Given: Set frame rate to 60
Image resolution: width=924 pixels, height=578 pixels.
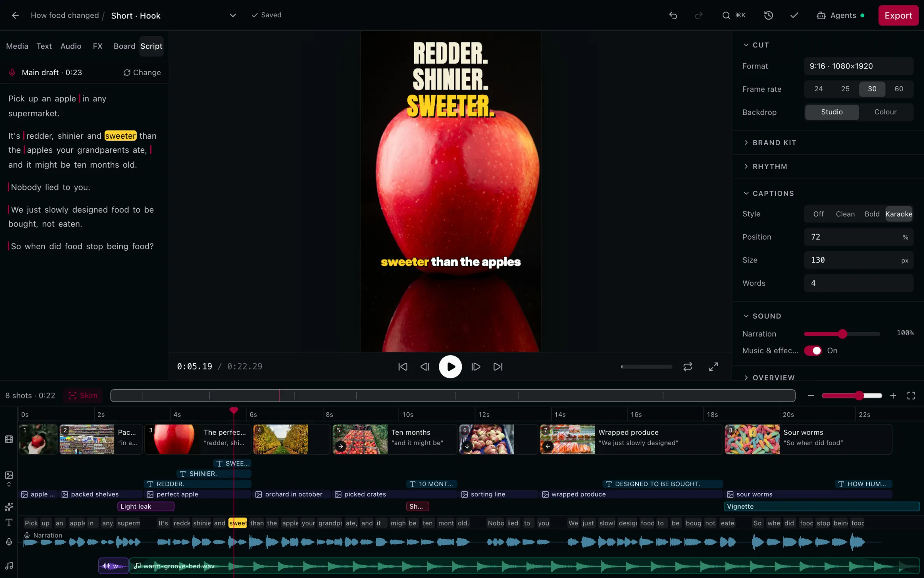Looking at the screenshot, I should click(x=899, y=89).
